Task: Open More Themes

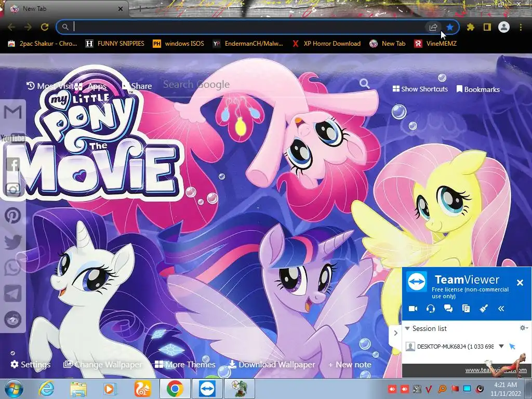Action: 185,364
